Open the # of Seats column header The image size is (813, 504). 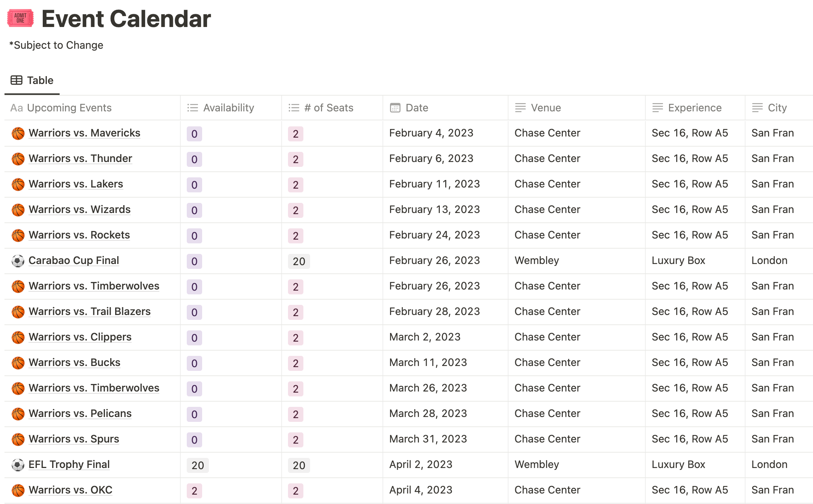pos(332,108)
